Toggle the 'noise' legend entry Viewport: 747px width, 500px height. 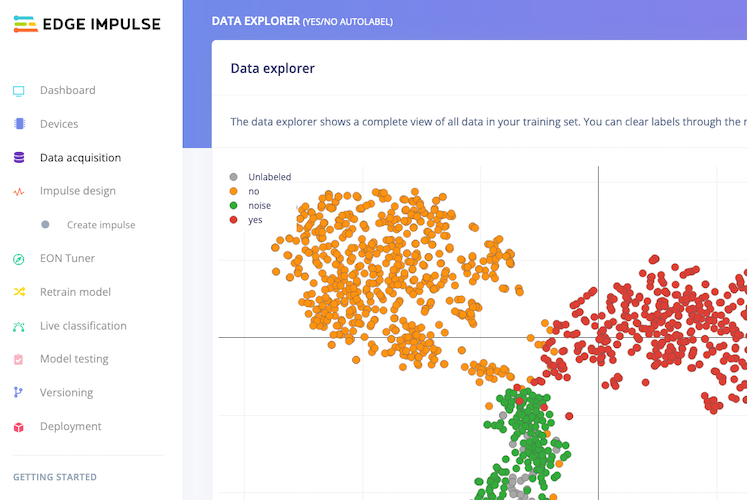coord(259,205)
